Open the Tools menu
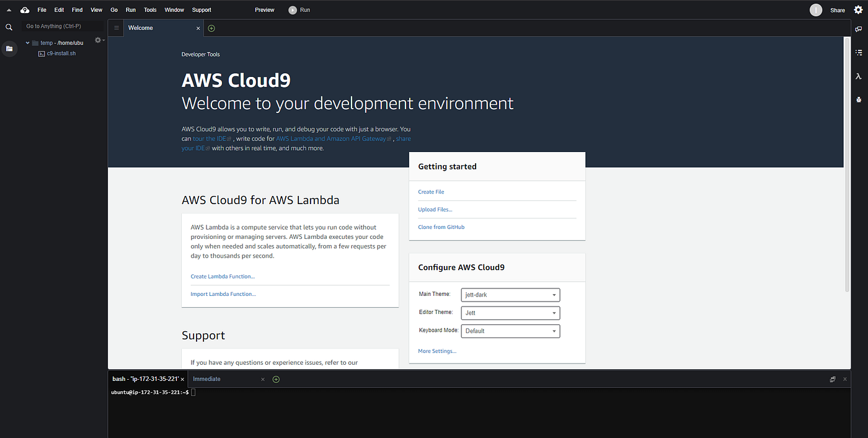 point(150,10)
